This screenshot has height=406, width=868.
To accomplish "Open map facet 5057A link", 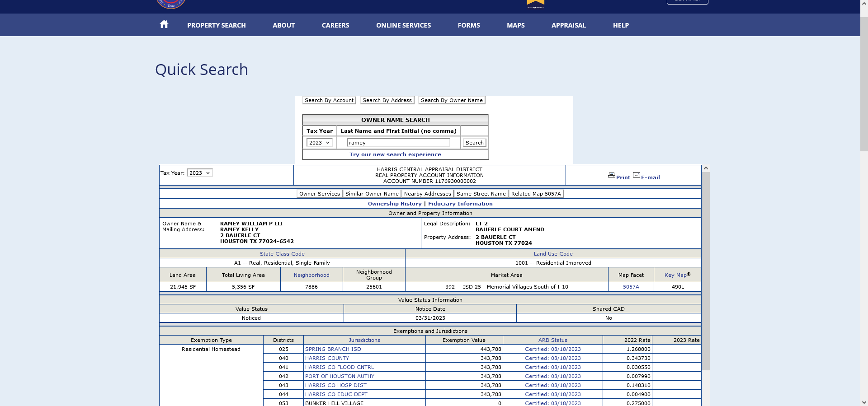I will coord(631,287).
